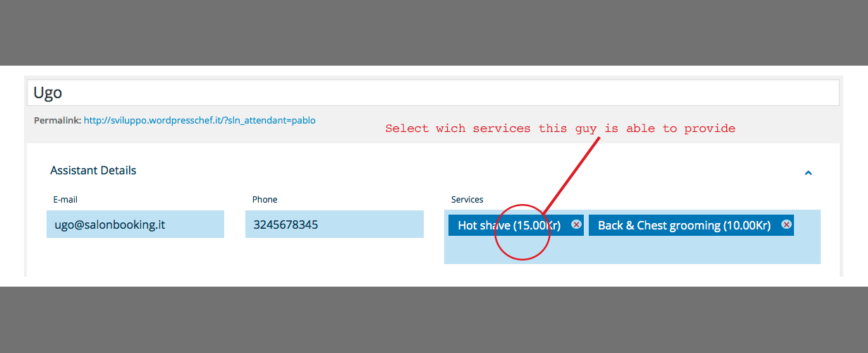Focus the E-mail field with ugo@salonbooking.it
Viewport: 868px width, 353px height.
[x=135, y=225]
